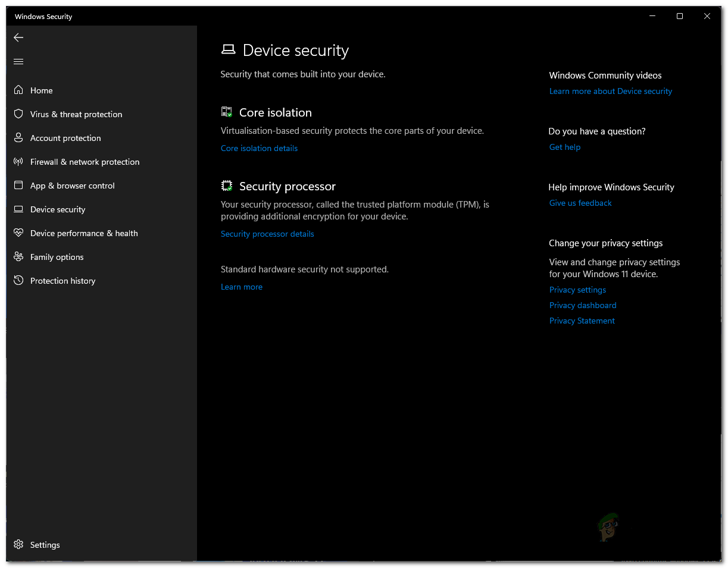View Protection history
This screenshot has height=568, width=728.
click(63, 280)
